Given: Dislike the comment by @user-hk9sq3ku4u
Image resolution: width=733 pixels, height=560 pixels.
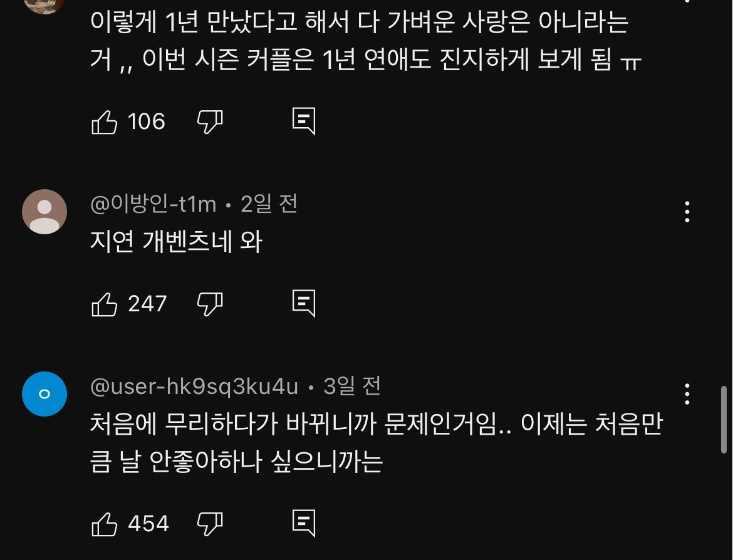Looking at the screenshot, I should (x=211, y=524).
